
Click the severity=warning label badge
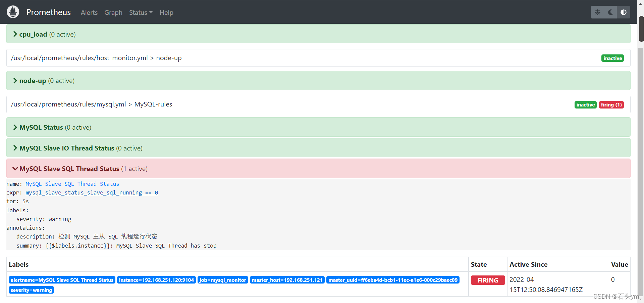point(32,290)
